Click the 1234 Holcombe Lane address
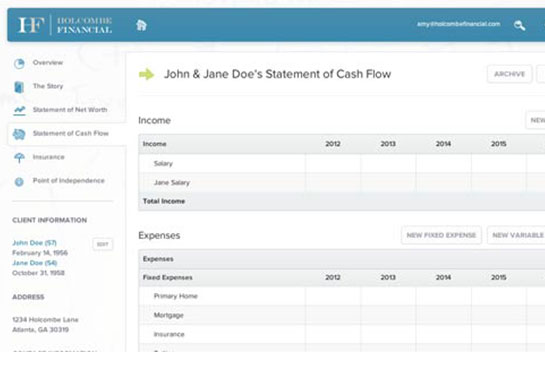 (45, 320)
